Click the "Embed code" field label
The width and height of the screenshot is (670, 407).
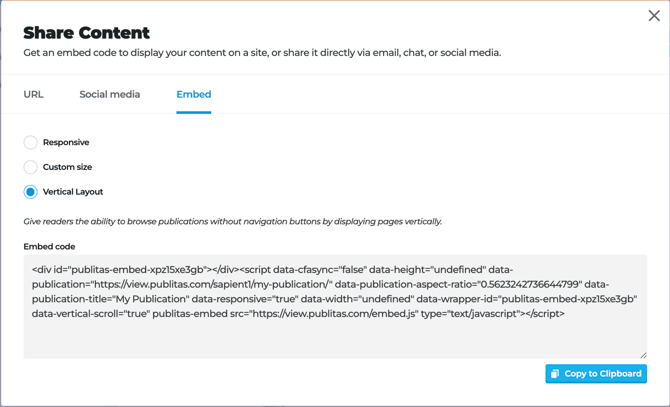click(50, 246)
